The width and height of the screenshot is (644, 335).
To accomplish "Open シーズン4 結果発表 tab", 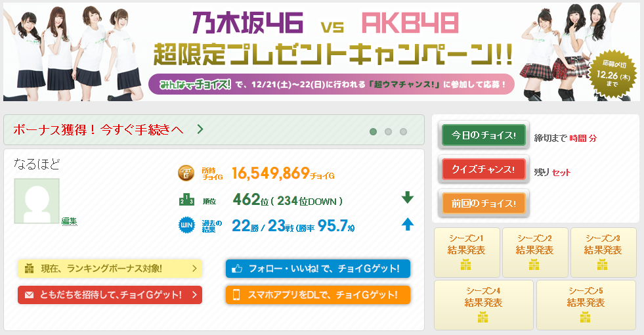I will [483, 305].
